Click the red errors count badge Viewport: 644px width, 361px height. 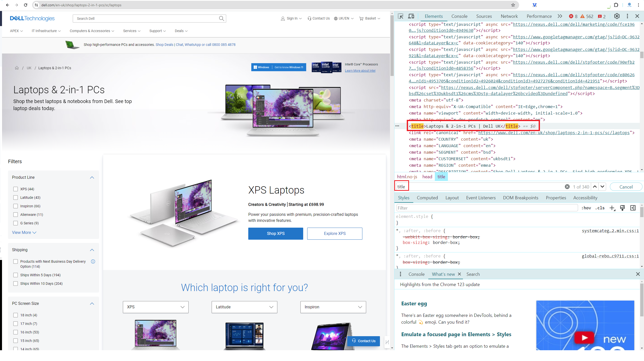[573, 16]
